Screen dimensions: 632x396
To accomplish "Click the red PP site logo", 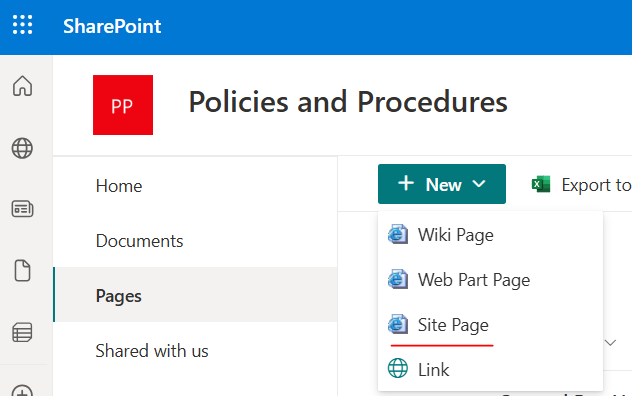I will [123, 105].
